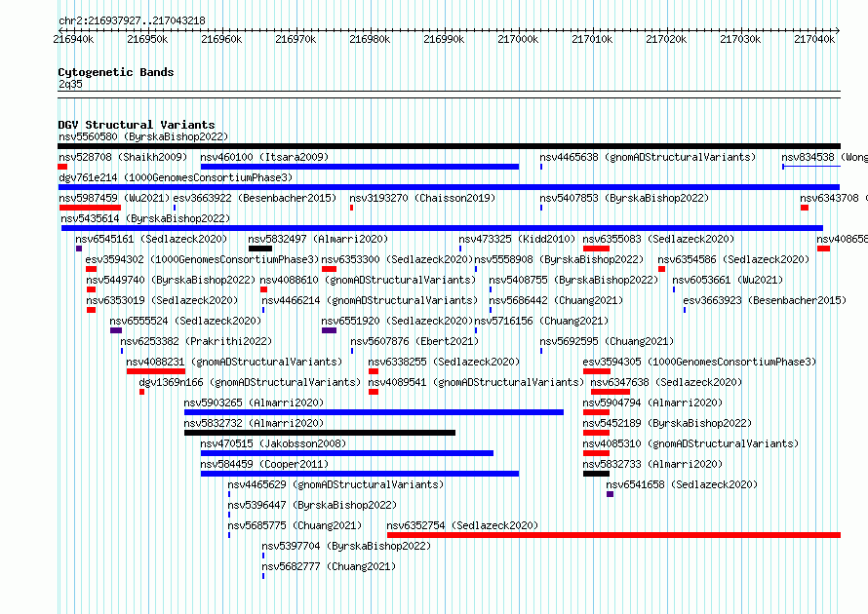This screenshot has height=614, width=868.
Task: Select the nsv5435614 (ByrskaBishop2022) label
Action: pyautogui.click(x=145, y=218)
